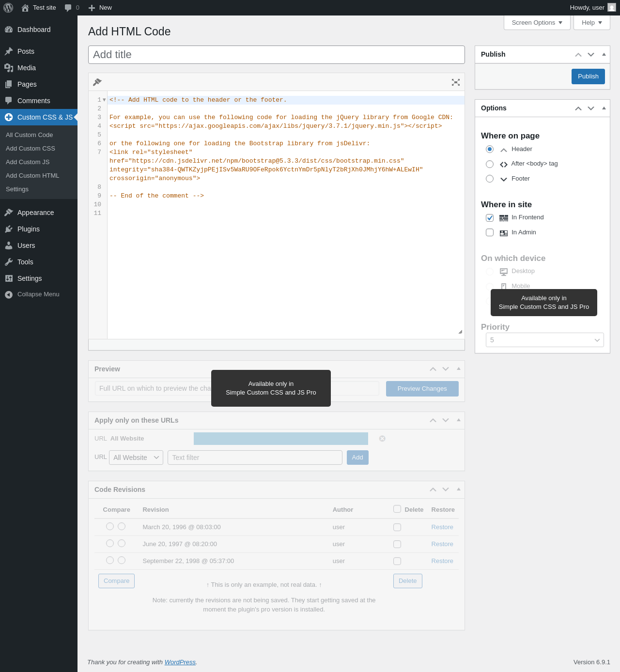Check the Delete all revisions header checkbox
The image size is (620, 672).
click(397, 509)
